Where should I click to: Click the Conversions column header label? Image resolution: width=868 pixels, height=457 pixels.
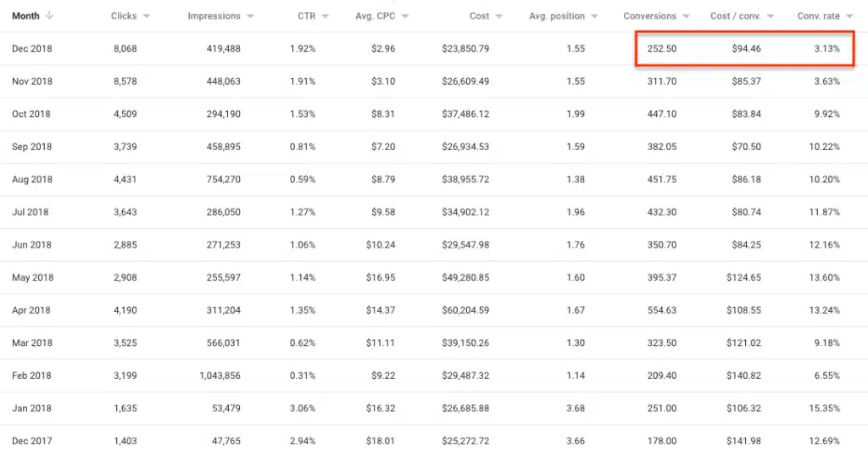click(x=650, y=16)
